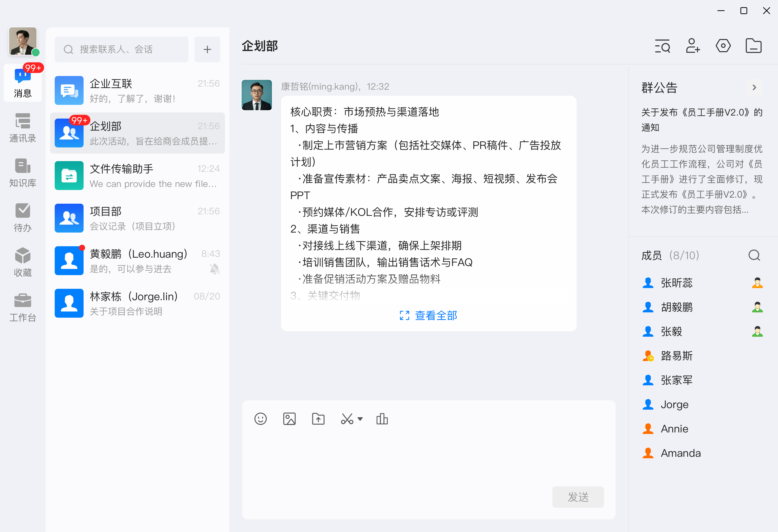Select member 张毅 in list
Image resolution: width=778 pixels, height=532 pixels.
(x=702, y=331)
